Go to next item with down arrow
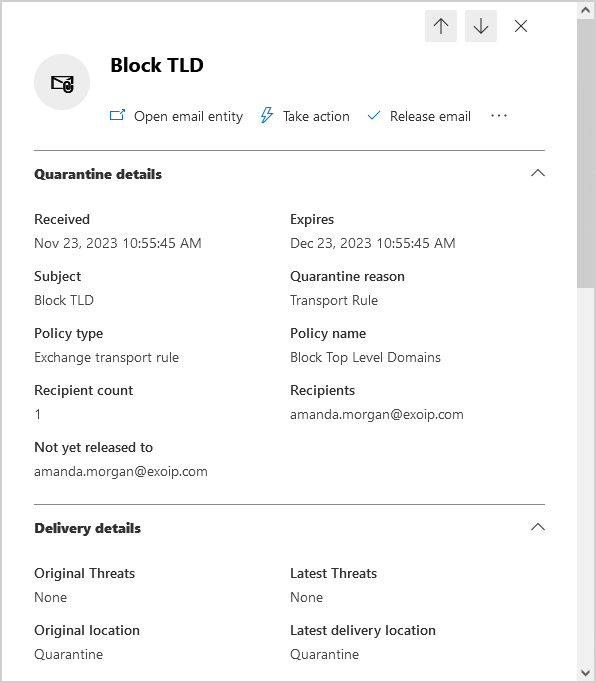This screenshot has height=683, width=596. (481, 26)
